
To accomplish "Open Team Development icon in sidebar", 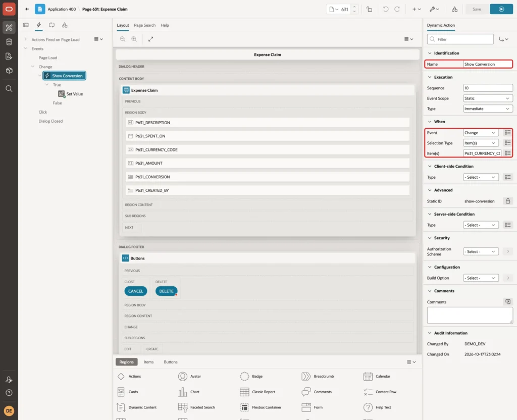I will click(9, 57).
